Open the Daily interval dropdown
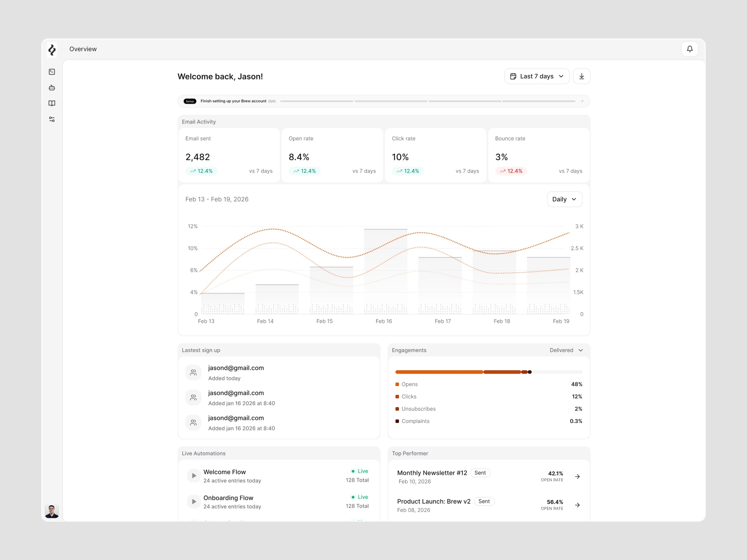 pyautogui.click(x=565, y=199)
